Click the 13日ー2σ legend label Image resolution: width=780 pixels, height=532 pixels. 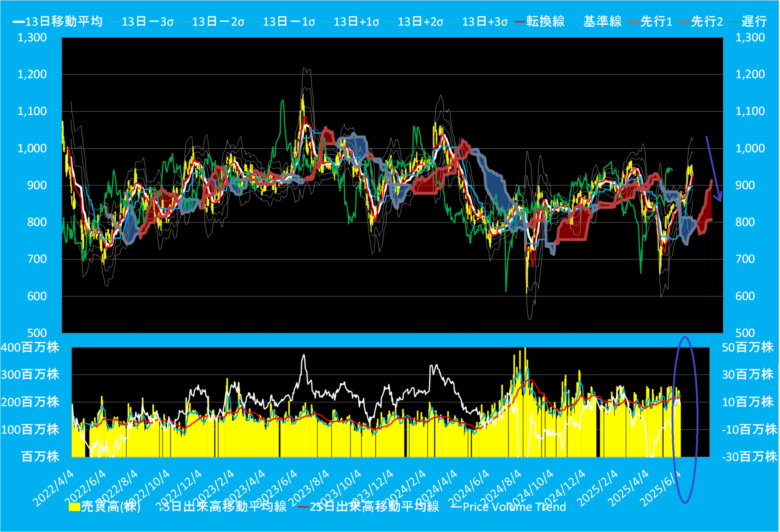click(x=218, y=22)
